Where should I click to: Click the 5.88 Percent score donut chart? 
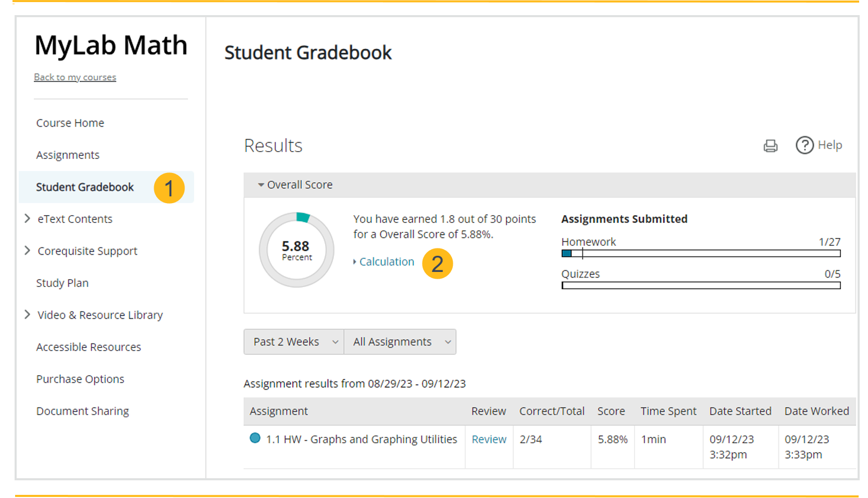click(296, 250)
